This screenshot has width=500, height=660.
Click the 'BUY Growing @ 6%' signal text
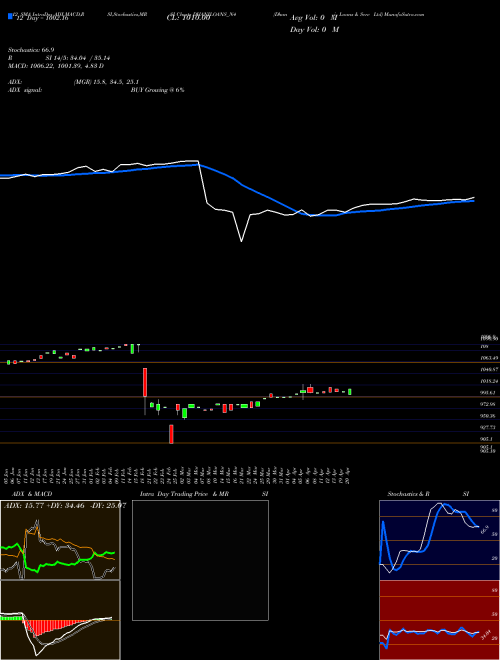pos(157,90)
